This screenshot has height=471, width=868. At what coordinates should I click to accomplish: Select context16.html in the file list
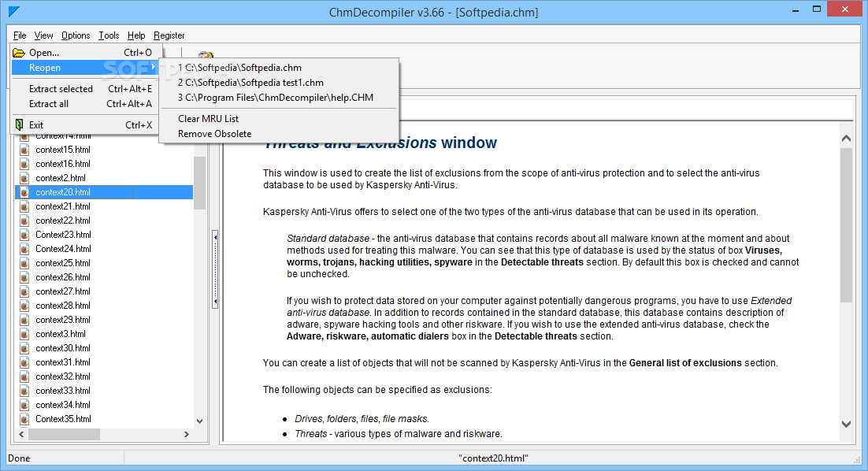click(x=62, y=164)
